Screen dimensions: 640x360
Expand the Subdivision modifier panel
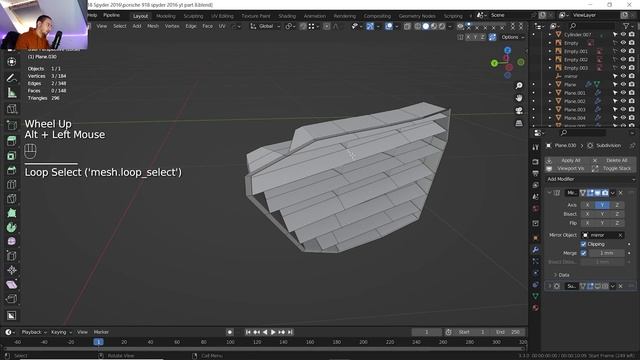pos(549,286)
